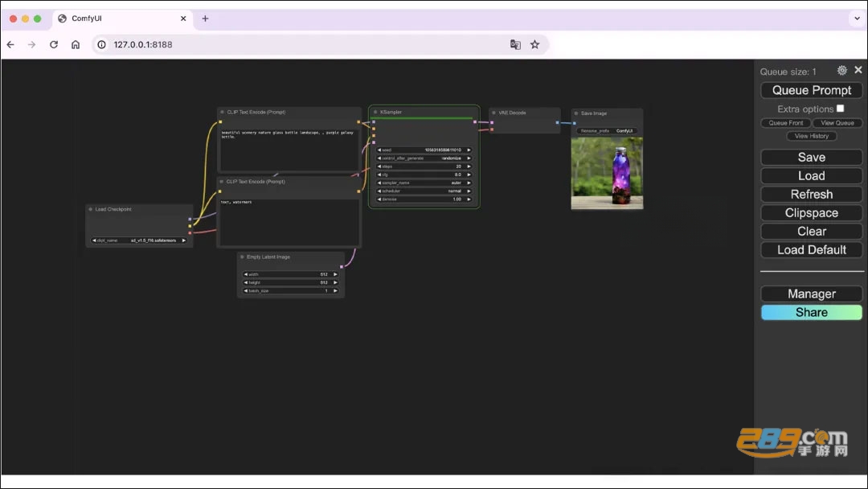Screen dimensions: 868x489
Task: Click the translate page icon
Action: point(515,44)
